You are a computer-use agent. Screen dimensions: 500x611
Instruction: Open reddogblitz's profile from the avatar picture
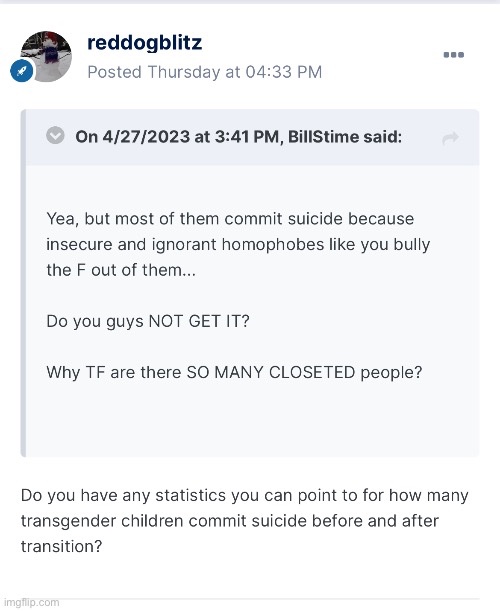[x=46, y=57]
